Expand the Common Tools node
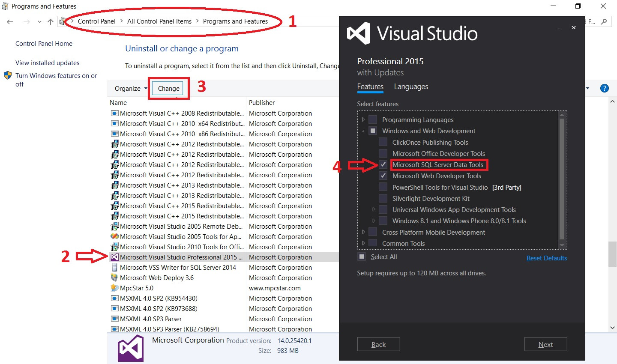Screen dimensions: 617x364 coord(363,243)
